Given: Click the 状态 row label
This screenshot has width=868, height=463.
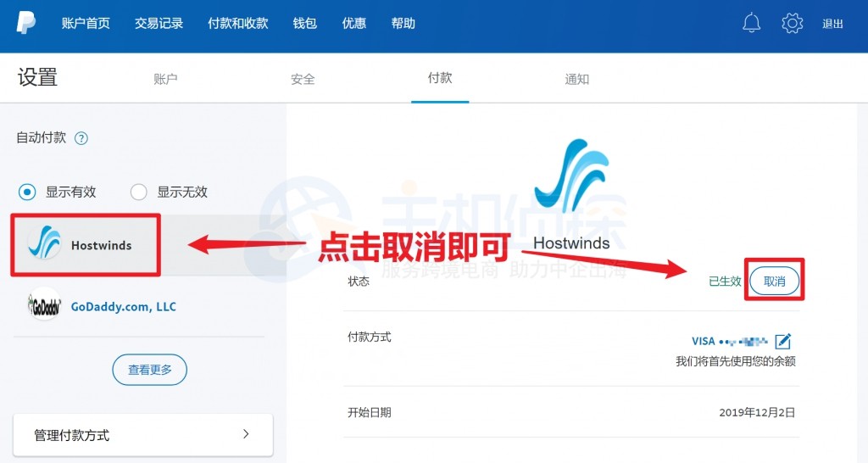Looking at the screenshot, I should [359, 282].
